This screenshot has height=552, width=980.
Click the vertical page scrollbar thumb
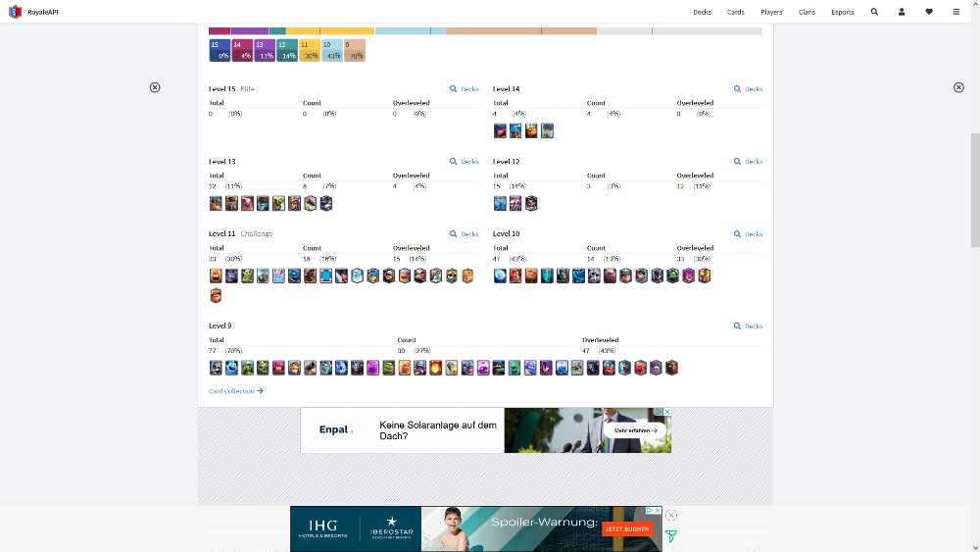click(x=975, y=190)
